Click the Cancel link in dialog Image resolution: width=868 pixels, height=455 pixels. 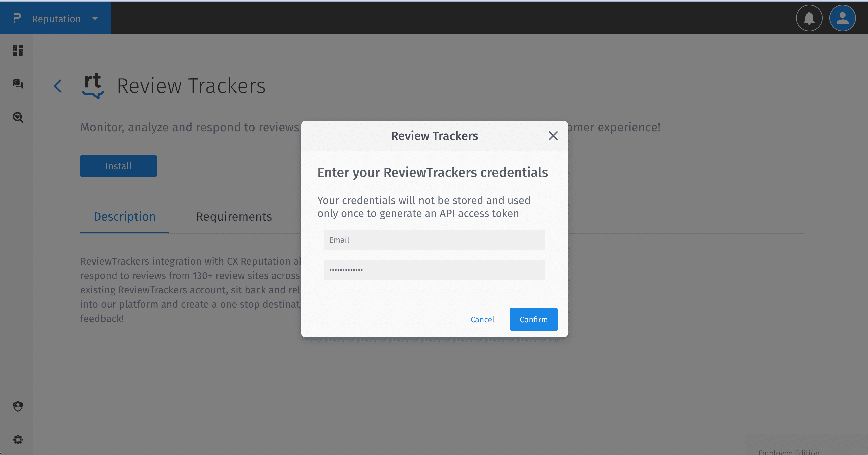coord(482,319)
